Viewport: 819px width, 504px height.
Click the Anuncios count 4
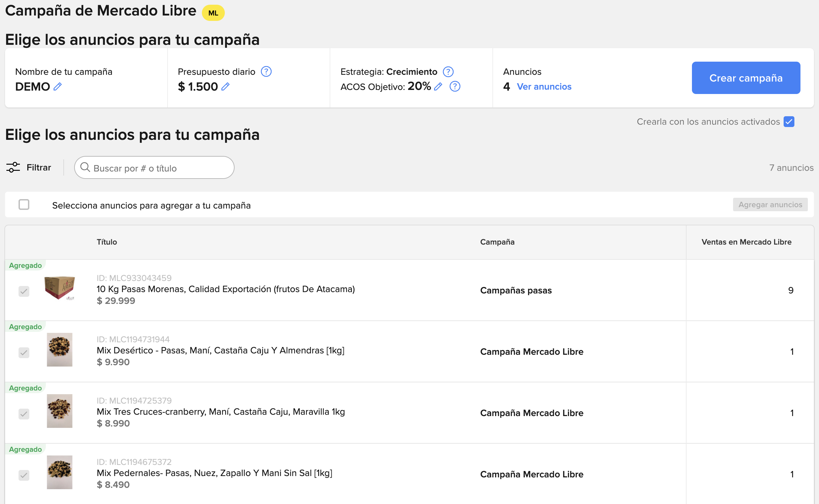[506, 87]
